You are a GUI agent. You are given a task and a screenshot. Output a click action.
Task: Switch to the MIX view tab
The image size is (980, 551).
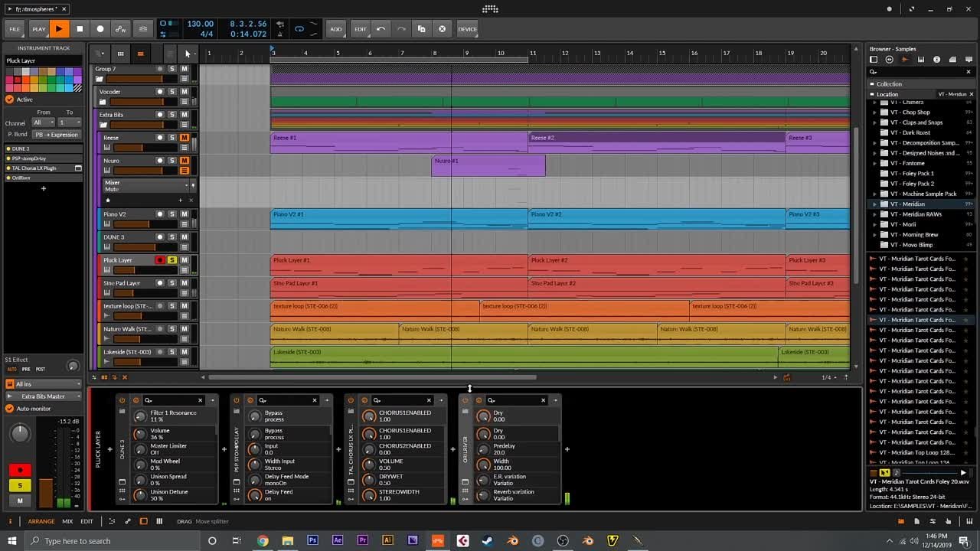(67, 521)
